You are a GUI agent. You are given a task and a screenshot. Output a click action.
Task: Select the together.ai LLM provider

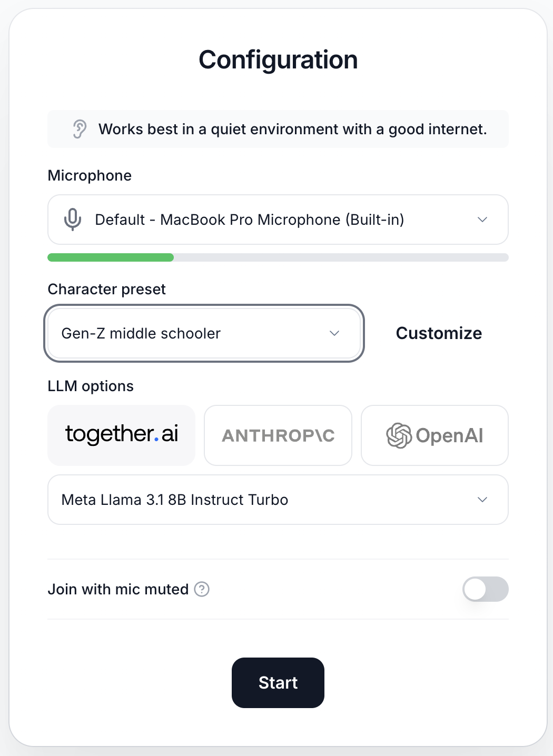click(x=122, y=435)
